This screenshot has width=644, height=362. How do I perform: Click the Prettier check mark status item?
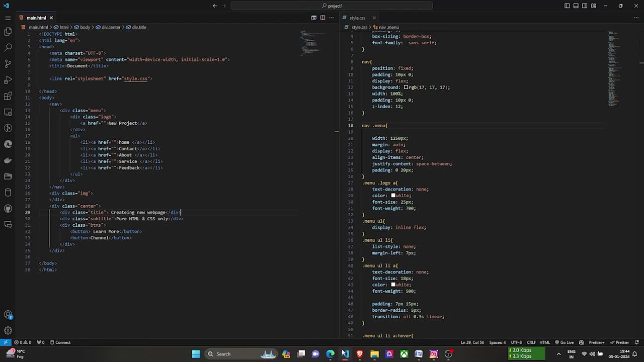[x=619, y=342]
